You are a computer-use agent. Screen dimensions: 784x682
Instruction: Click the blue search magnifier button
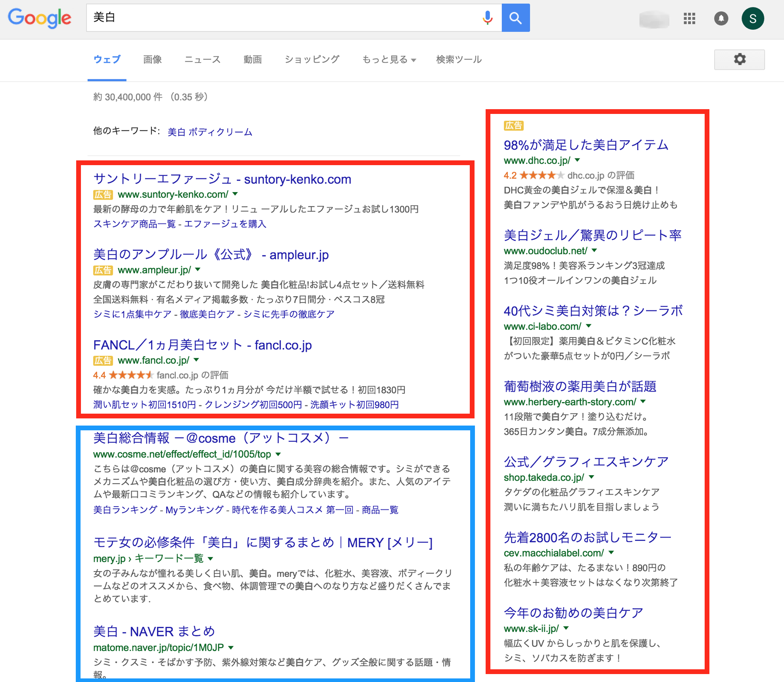point(515,18)
